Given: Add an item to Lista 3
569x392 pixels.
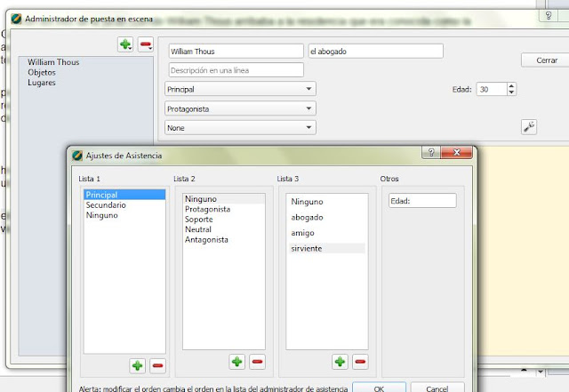Looking at the screenshot, I should click(x=340, y=362).
